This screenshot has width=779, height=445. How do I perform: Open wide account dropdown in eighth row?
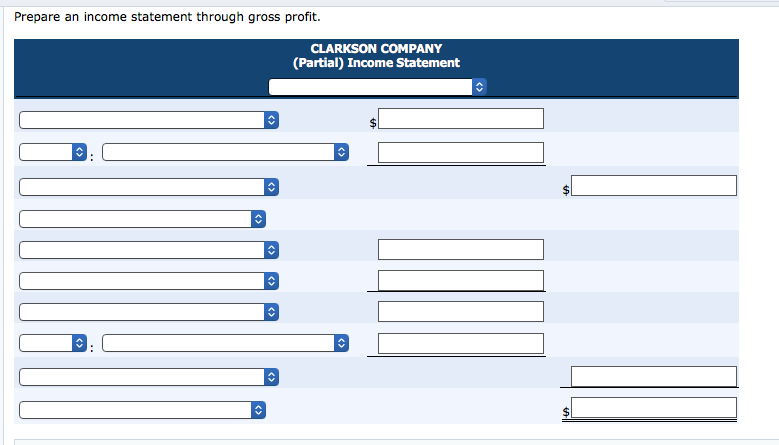coord(225,343)
